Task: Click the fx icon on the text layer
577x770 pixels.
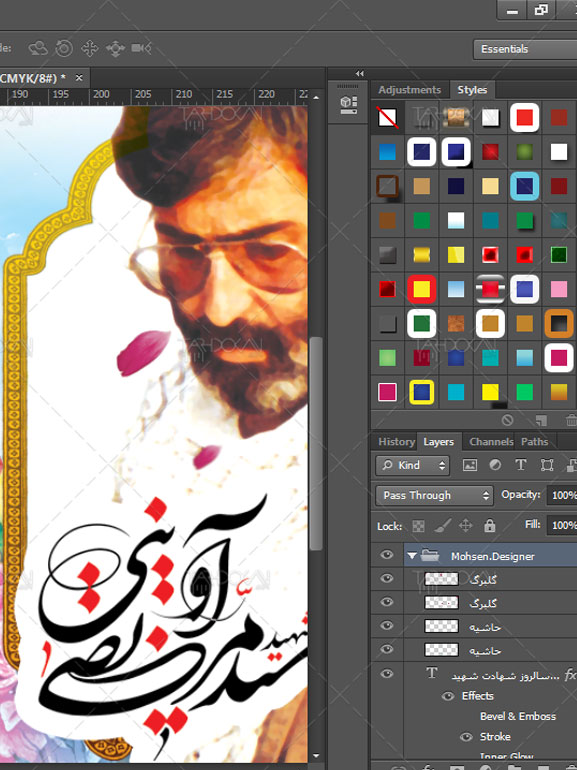Action: pos(570,674)
